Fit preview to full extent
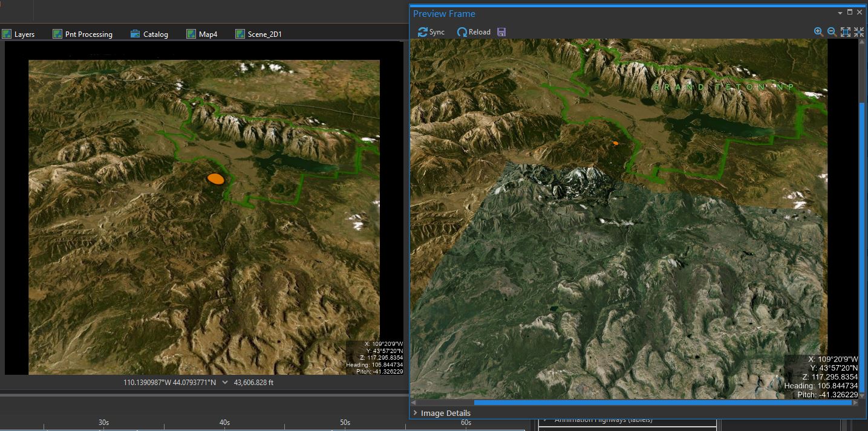This screenshot has height=431, width=868. point(846,32)
